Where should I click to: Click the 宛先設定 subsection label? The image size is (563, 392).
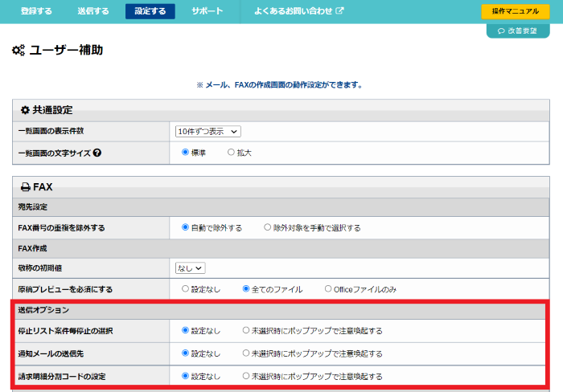click(33, 207)
